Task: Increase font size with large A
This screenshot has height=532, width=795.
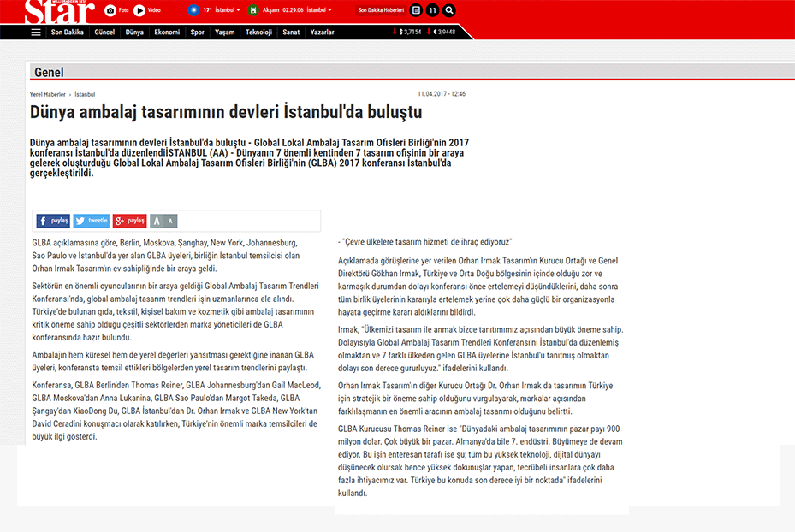Action: pos(157,221)
